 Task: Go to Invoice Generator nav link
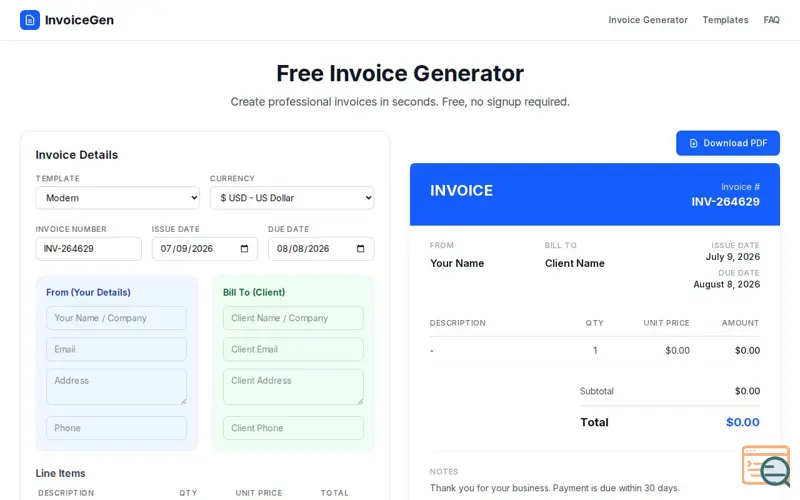point(647,20)
